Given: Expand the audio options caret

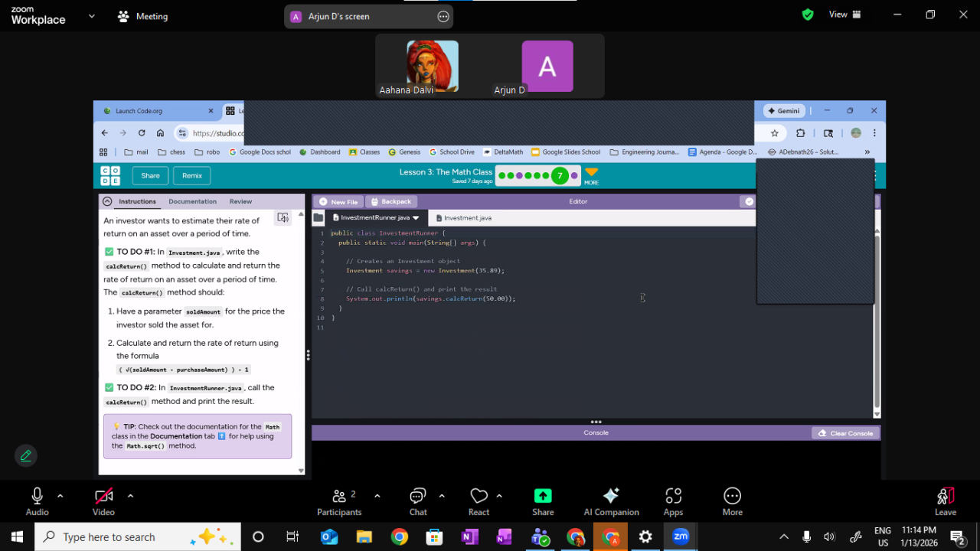Looking at the screenshot, I should (x=60, y=496).
